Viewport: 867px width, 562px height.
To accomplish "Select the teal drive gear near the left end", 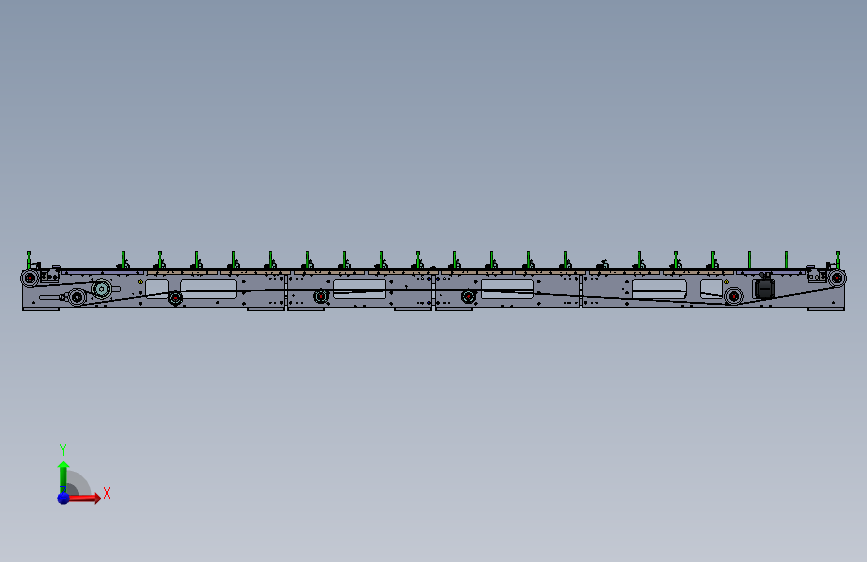I will [x=101, y=288].
